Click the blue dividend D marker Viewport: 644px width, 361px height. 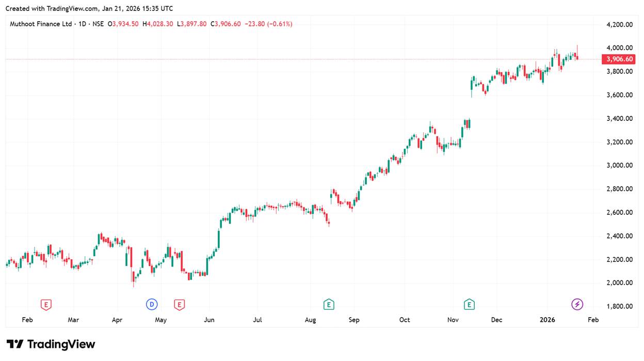tap(152, 304)
